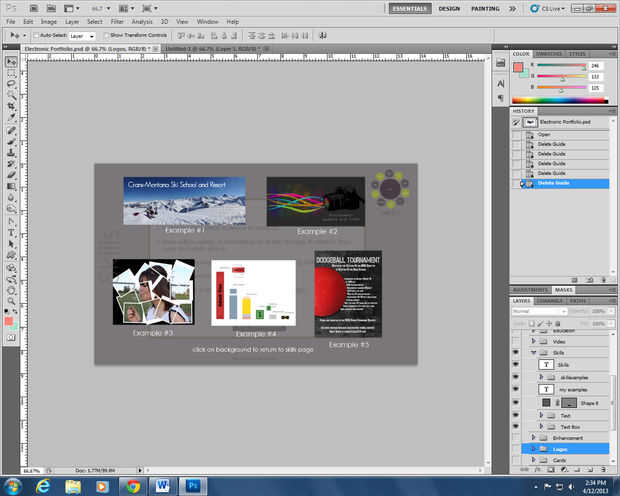Select the Rectangular Marquee tool
This screenshot has height=496, width=620.
[x=11, y=73]
